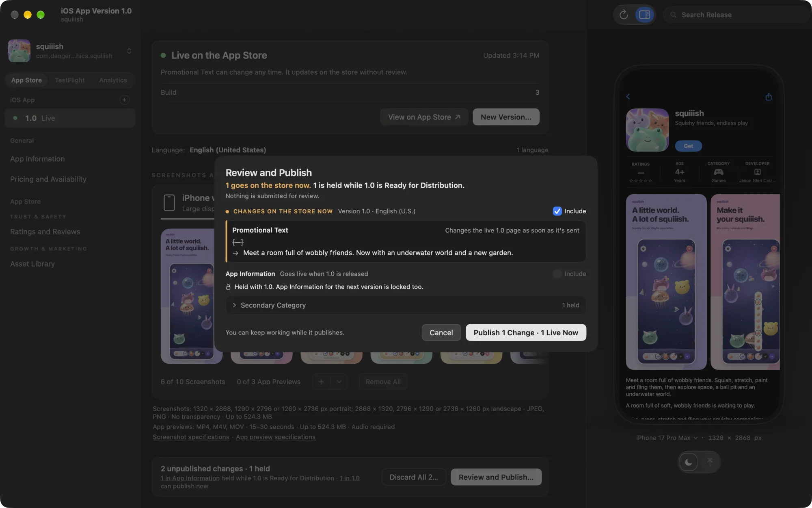Open the squiish app switcher chevrons

click(x=129, y=51)
